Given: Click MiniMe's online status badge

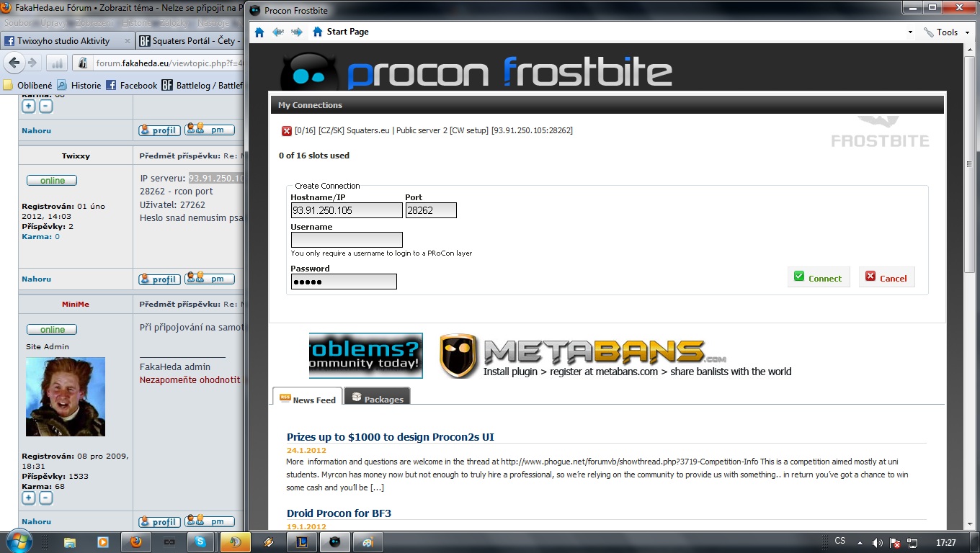Looking at the screenshot, I should click(x=52, y=330).
